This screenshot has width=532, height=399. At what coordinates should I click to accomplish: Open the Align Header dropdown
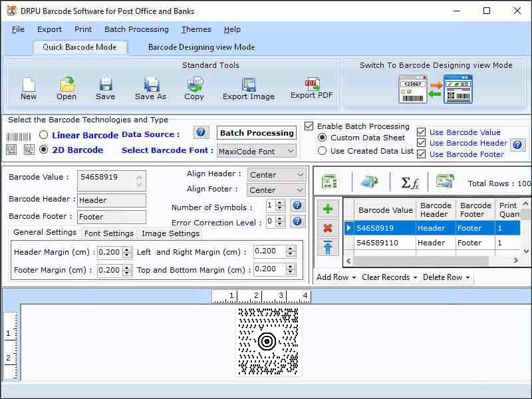pyautogui.click(x=277, y=174)
